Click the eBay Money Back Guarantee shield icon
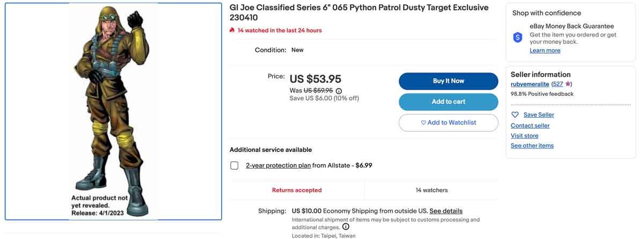Image resolution: width=644 pixels, height=239 pixels. pos(517,37)
